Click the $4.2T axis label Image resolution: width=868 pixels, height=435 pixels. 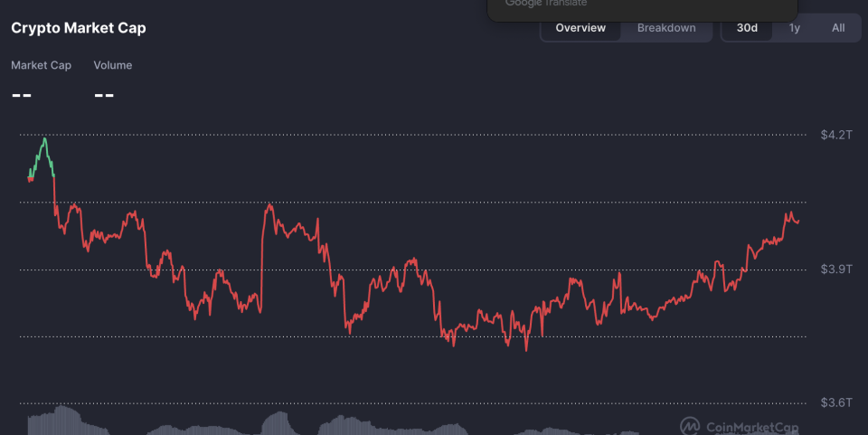click(835, 136)
